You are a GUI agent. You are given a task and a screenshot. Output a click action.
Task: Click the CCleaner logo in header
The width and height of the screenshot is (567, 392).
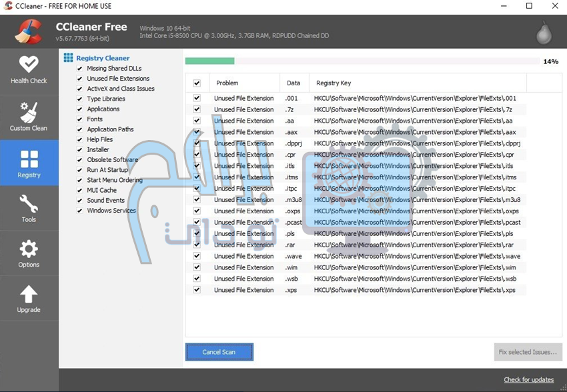pos(29,31)
